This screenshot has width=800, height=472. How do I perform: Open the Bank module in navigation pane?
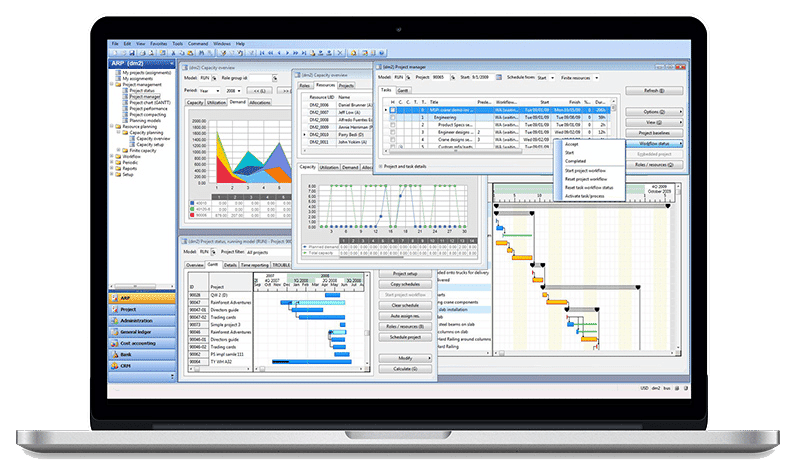pyautogui.click(x=142, y=354)
